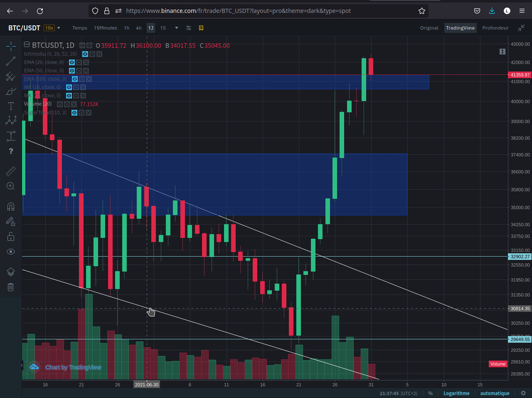
Task: Select the pattern drawing tool
Action: coord(11,121)
